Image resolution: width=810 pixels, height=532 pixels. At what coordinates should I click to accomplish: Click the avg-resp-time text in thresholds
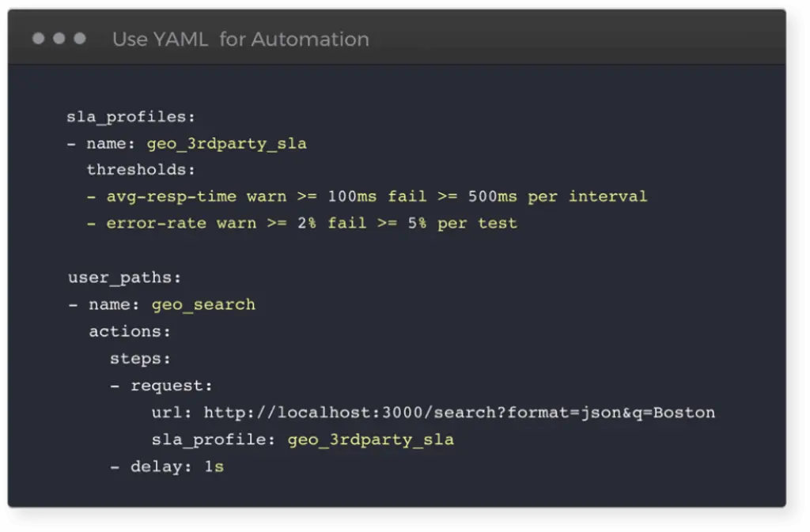coord(171,196)
